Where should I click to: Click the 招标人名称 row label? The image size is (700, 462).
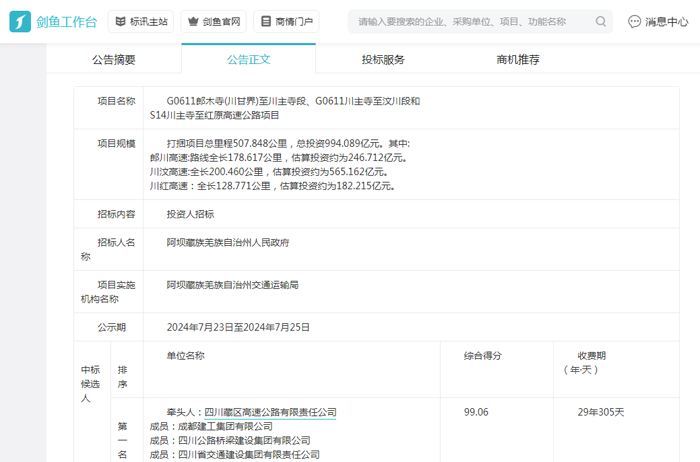(108, 250)
